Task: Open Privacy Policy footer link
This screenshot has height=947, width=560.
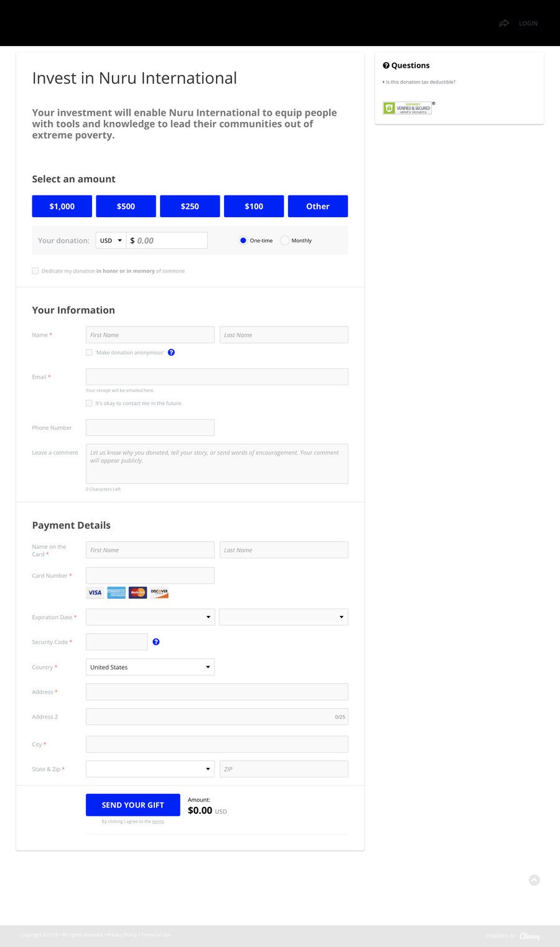Action: [x=121, y=935]
